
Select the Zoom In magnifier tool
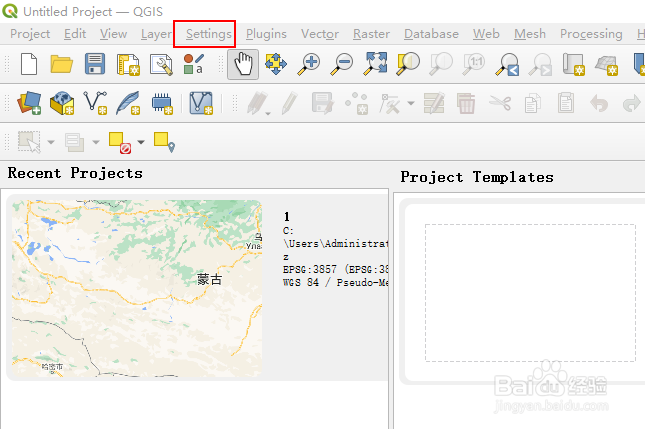[309, 64]
